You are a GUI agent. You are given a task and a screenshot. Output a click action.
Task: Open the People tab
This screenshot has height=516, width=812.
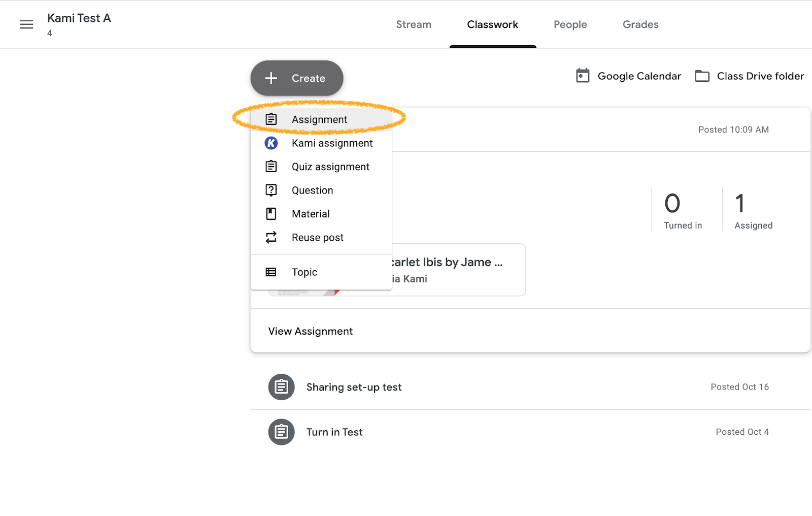tap(570, 24)
